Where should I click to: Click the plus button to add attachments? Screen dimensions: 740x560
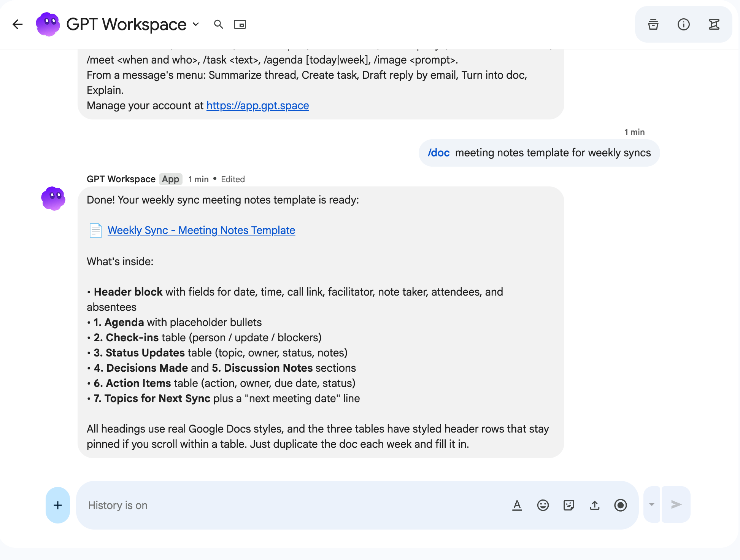[58, 505]
